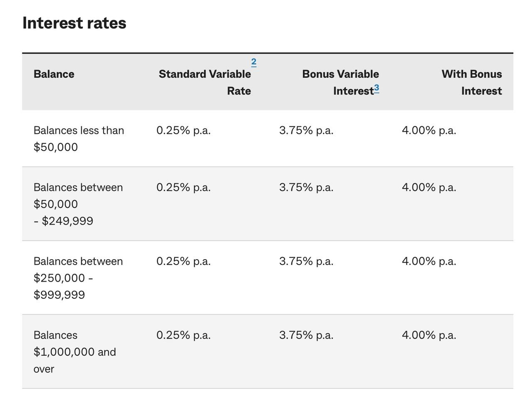532x406 pixels.
Task: Open footnote 3 link after Bonus Variable Interest
Action: (377, 88)
